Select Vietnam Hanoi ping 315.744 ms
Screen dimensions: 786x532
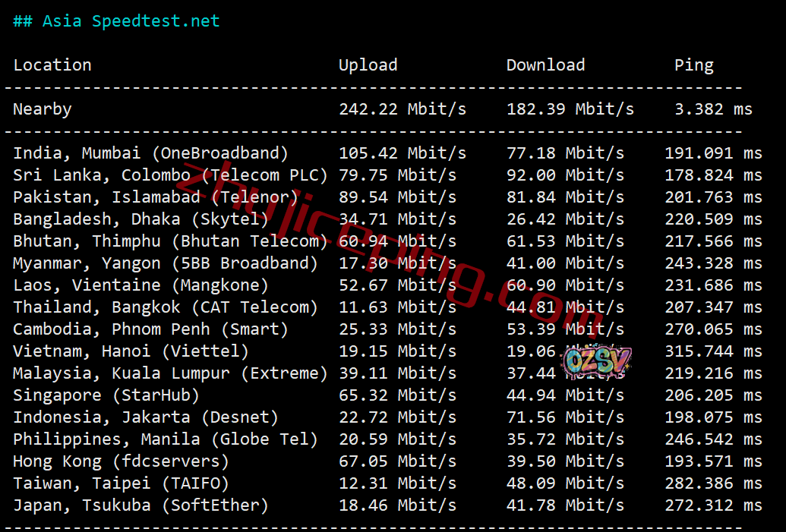pyautogui.click(x=713, y=351)
